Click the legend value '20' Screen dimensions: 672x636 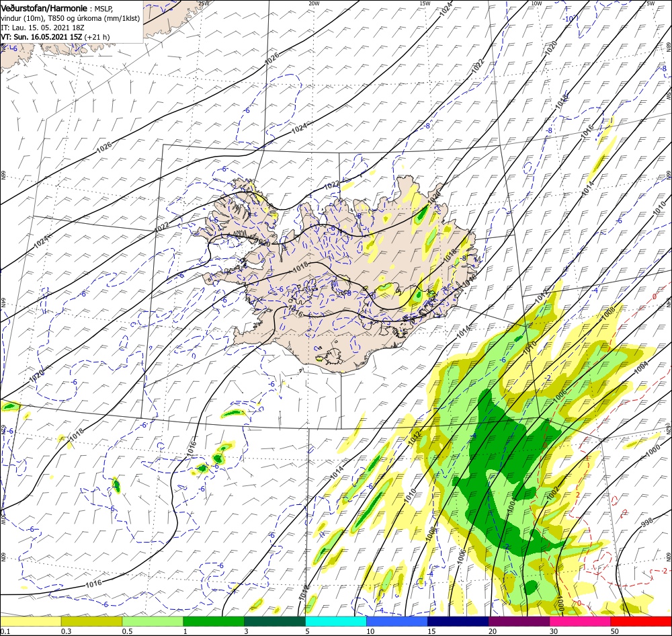493,631
